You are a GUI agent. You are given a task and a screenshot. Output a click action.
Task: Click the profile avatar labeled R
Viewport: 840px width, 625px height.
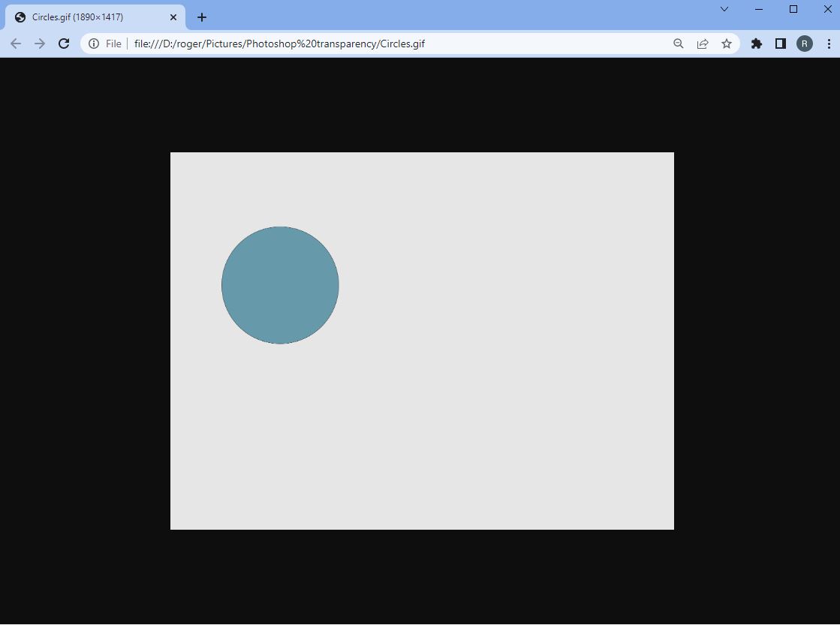point(805,44)
